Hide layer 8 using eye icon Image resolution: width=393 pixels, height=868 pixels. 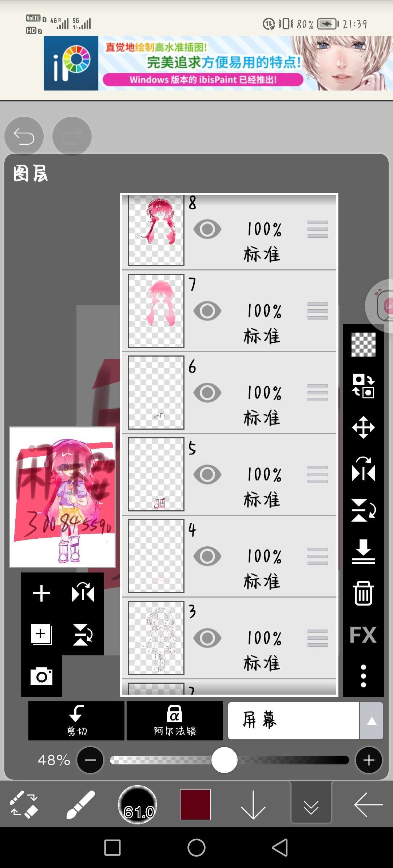tap(207, 229)
